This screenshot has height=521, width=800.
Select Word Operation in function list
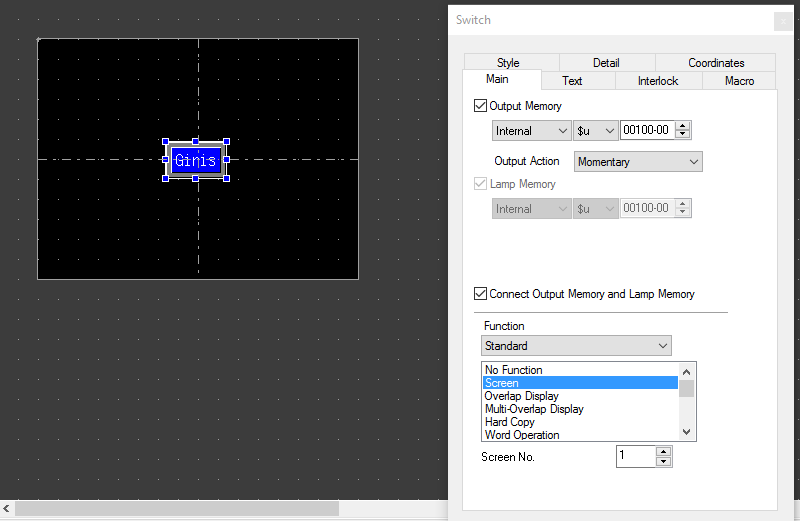521,435
